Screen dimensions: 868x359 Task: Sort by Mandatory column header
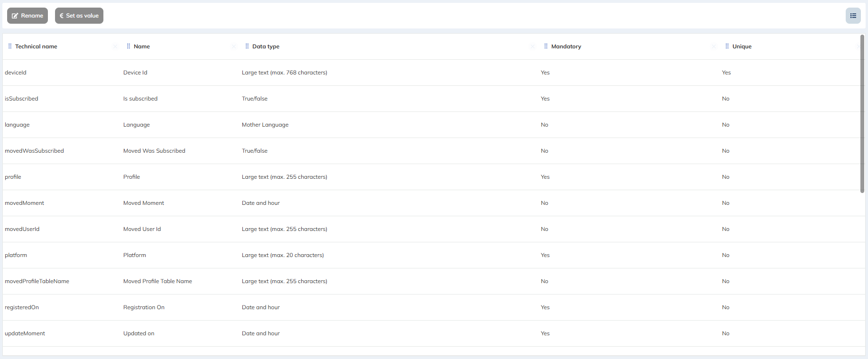click(566, 46)
